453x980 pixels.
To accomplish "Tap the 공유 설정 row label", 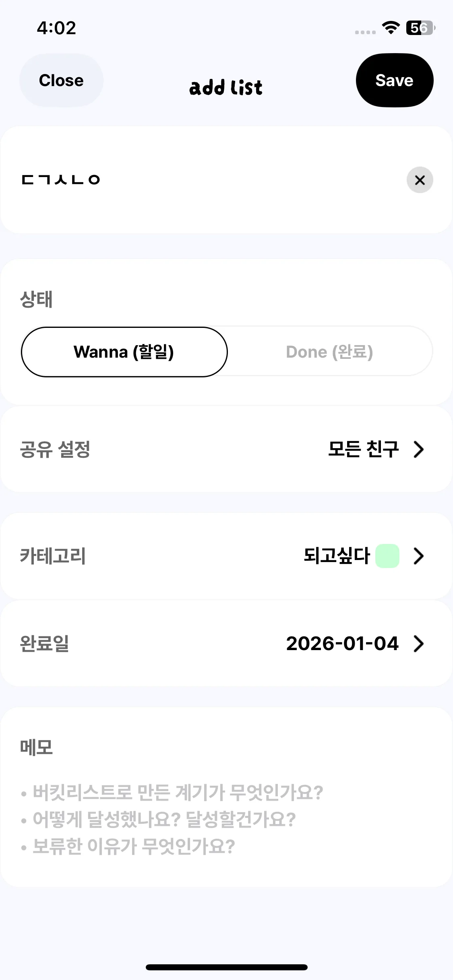I will (55, 449).
